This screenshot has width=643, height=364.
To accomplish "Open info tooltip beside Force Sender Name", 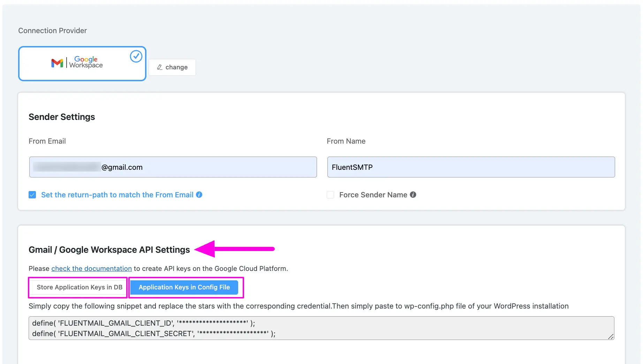I will [413, 195].
